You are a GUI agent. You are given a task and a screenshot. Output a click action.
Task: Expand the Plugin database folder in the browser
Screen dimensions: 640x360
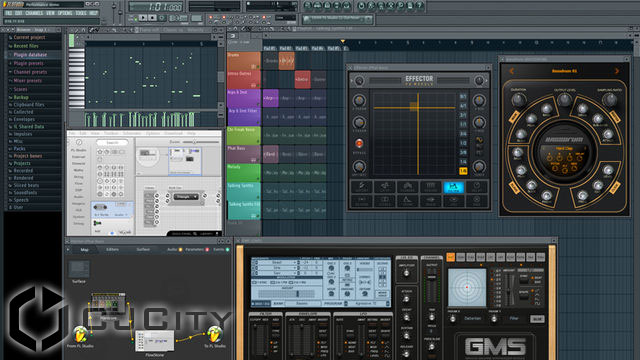(x=30, y=55)
